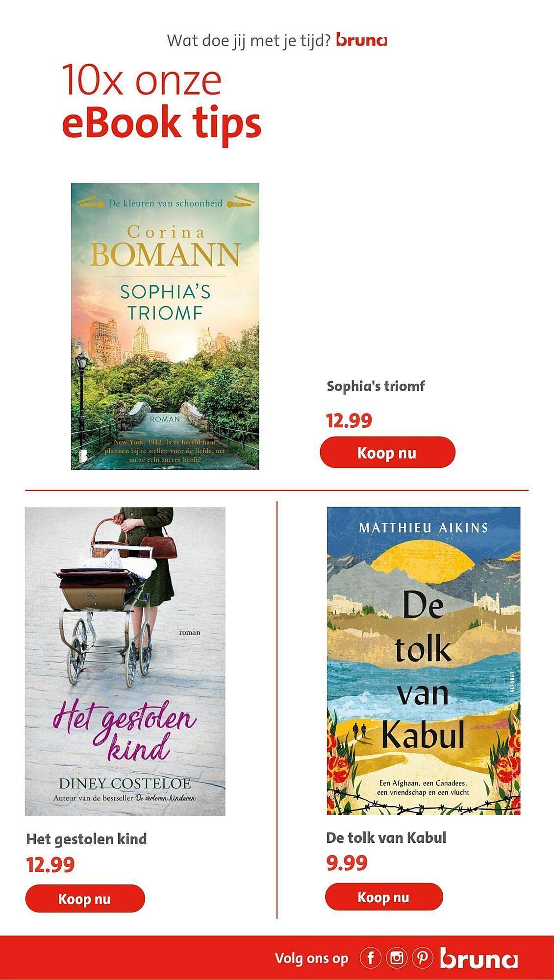Open Bruna's Pinterest icon in footer

click(422, 957)
